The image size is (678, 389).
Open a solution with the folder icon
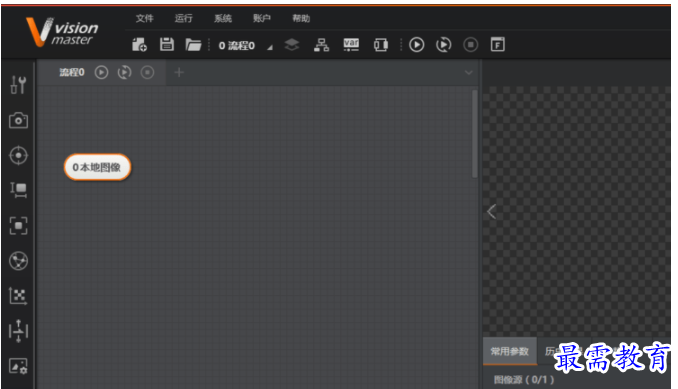click(x=193, y=45)
